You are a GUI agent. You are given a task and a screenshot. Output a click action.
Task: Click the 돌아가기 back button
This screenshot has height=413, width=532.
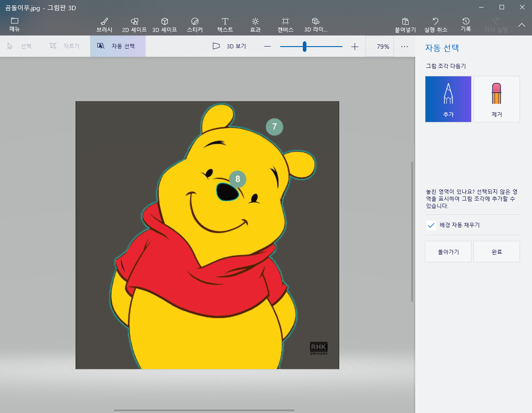(x=448, y=252)
